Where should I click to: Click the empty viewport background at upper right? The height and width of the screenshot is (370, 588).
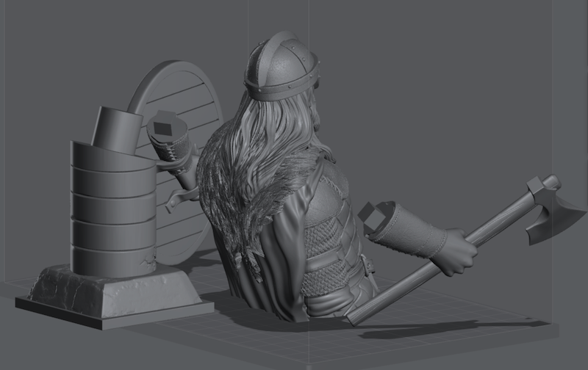pyautogui.click(x=478, y=73)
